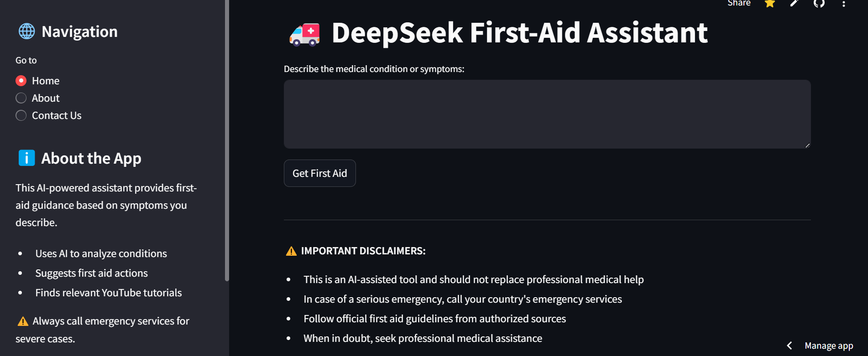Viewport: 868px width, 356px height.
Task: Choose the Contact Us radio option
Action: (21, 115)
